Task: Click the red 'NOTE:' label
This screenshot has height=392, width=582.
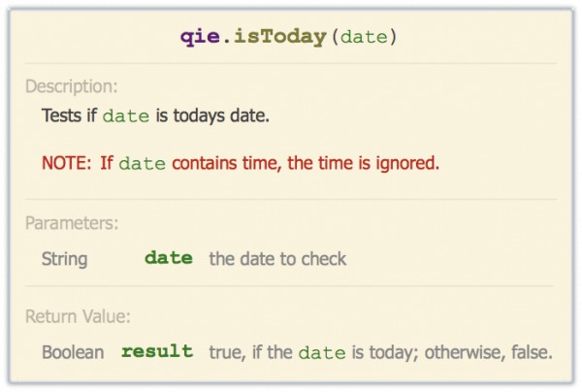Action: (x=66, y=163)
